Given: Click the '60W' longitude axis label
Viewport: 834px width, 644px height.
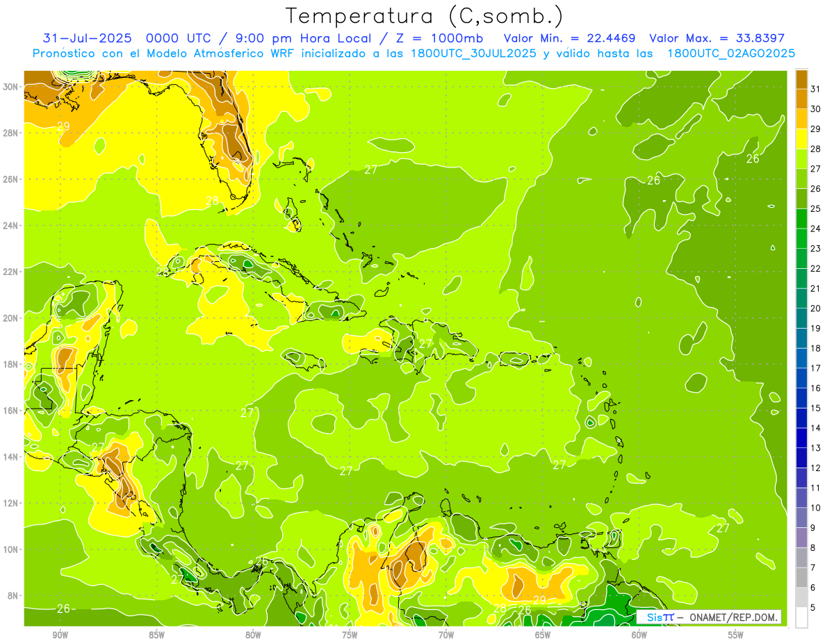Looking at the screenshot, I should (639, 635).
